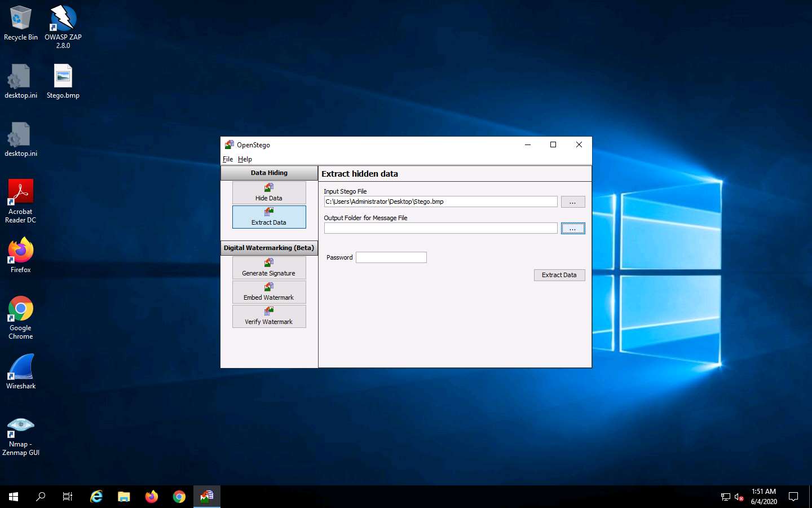The height and width of the screenshot is (508, 812).
Task: Click the Extract Data action button
Action: click(x=559, y=275)
